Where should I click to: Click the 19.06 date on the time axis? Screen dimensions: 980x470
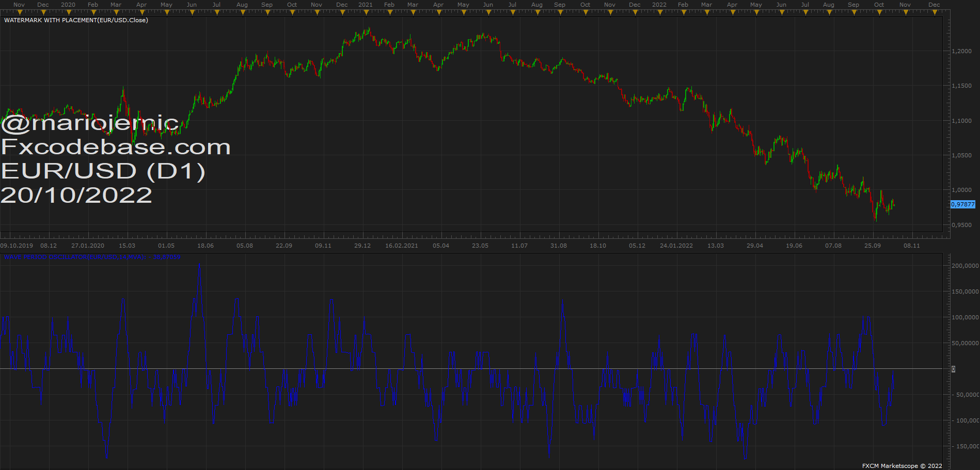[x=794, y=246]
